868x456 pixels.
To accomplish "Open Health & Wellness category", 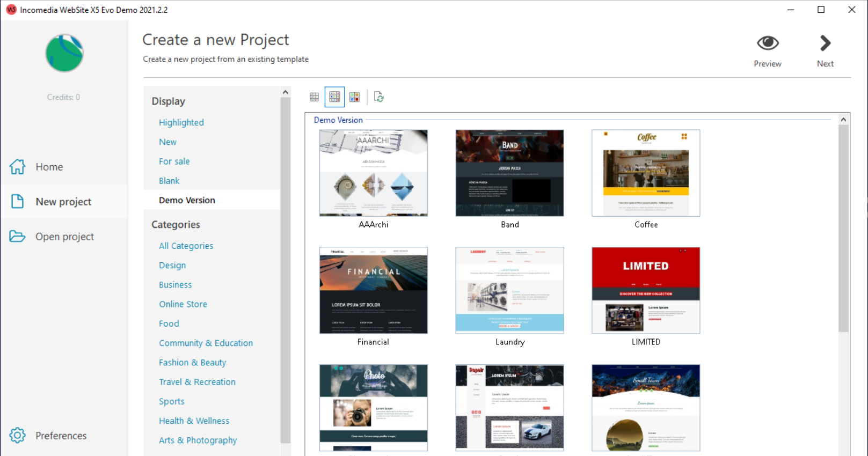I will [194, 421].
